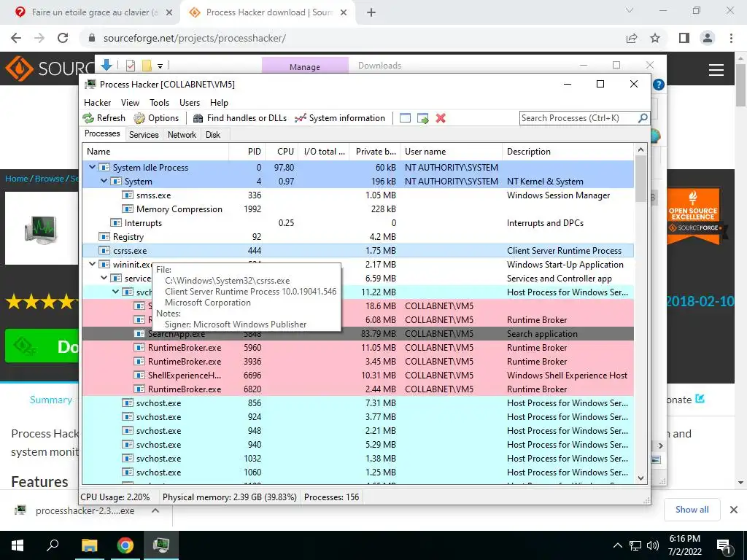Open Chrome profile avatar icon
747x560 pixels.
tap(708, 38)
